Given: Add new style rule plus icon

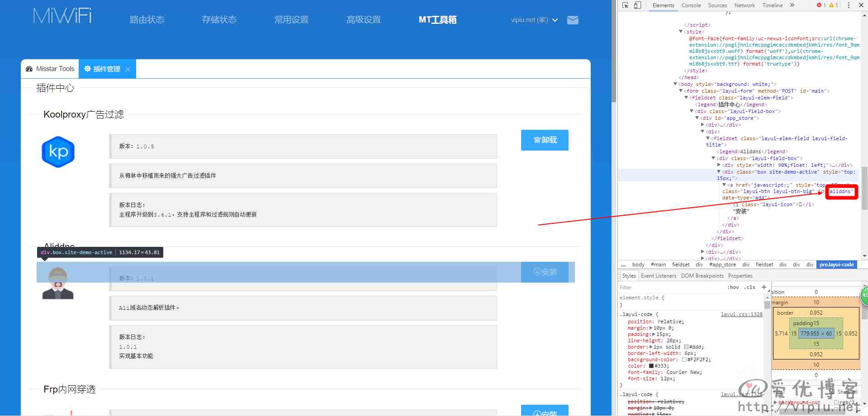Looking at the screenshot, I should [764, 287].
